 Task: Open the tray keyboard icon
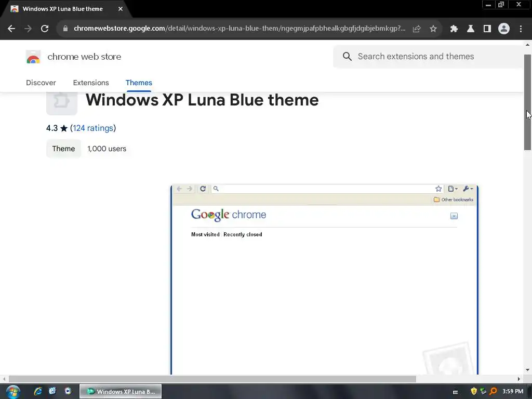click(x=456, y=392)
